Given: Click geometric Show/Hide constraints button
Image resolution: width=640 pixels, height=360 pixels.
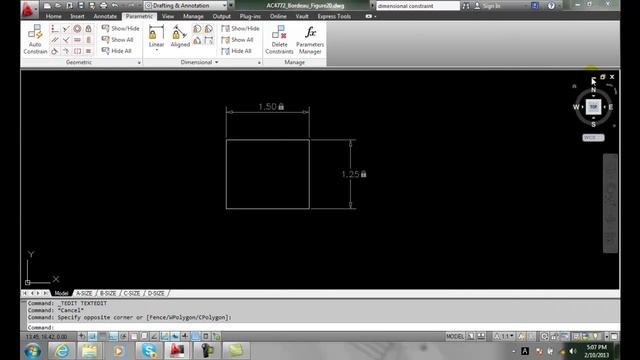Looking at the screenshot, I should 120,28.
